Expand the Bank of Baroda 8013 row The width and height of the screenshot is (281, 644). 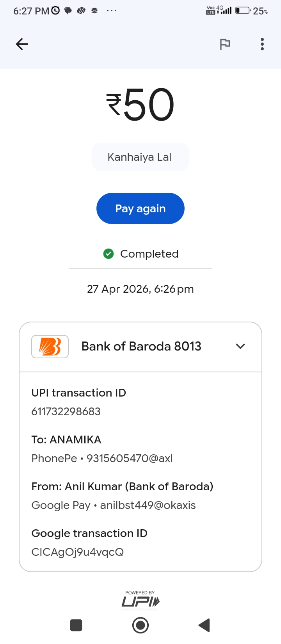[x=140, y=347]
